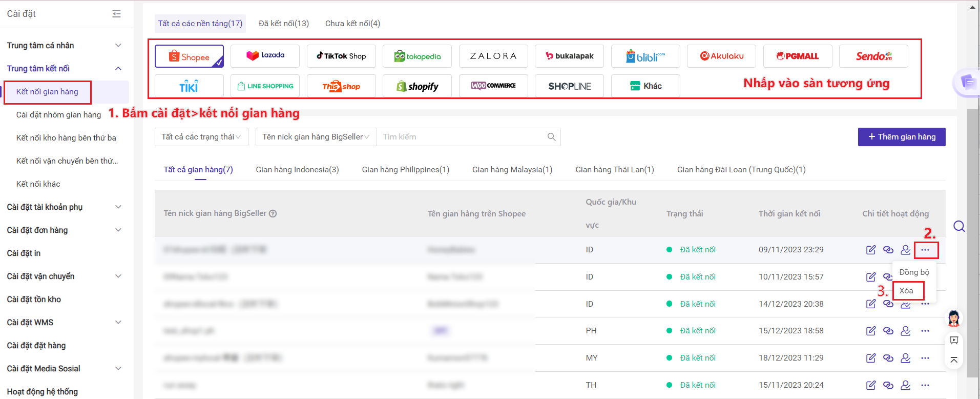Screen dimensions: 980x399
Task: Click user icon for 15/11/2023 20:24 row
Action: point(906,385)
